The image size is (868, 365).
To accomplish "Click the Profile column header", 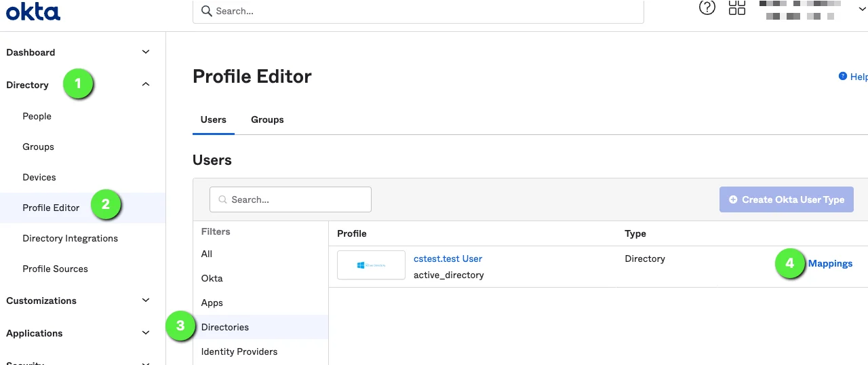I will point(352,233).
